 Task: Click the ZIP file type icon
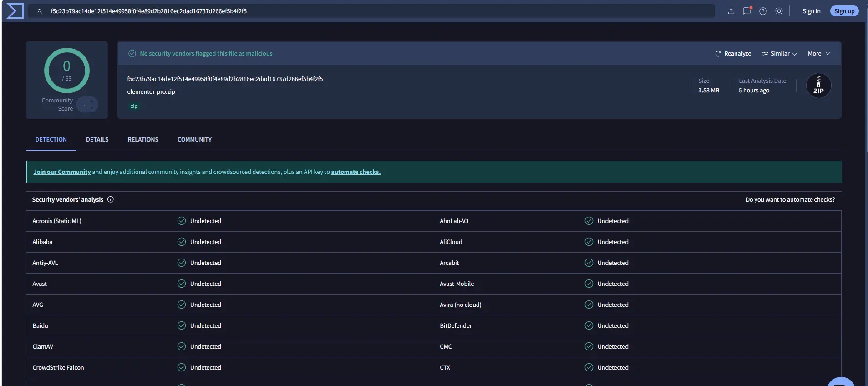click(x=818, y=86)
